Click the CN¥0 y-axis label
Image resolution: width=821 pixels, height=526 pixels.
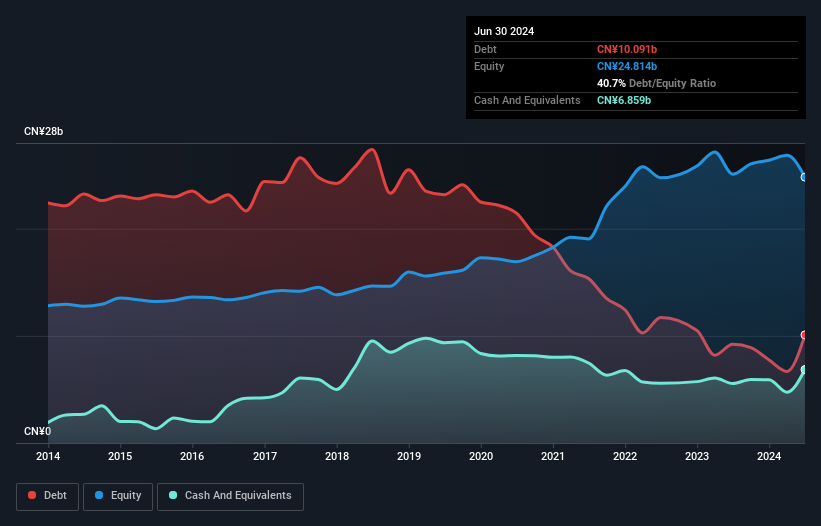click(x=37, y=431)
